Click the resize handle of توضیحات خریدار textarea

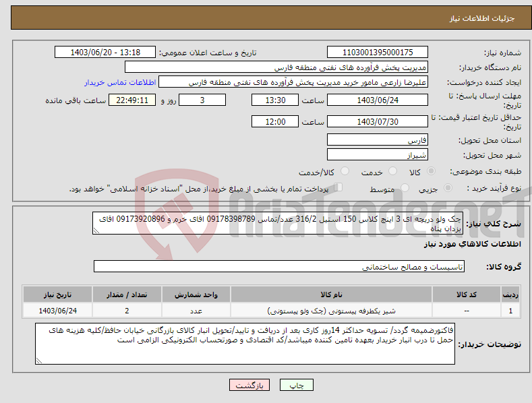click(x=39, y=361)
